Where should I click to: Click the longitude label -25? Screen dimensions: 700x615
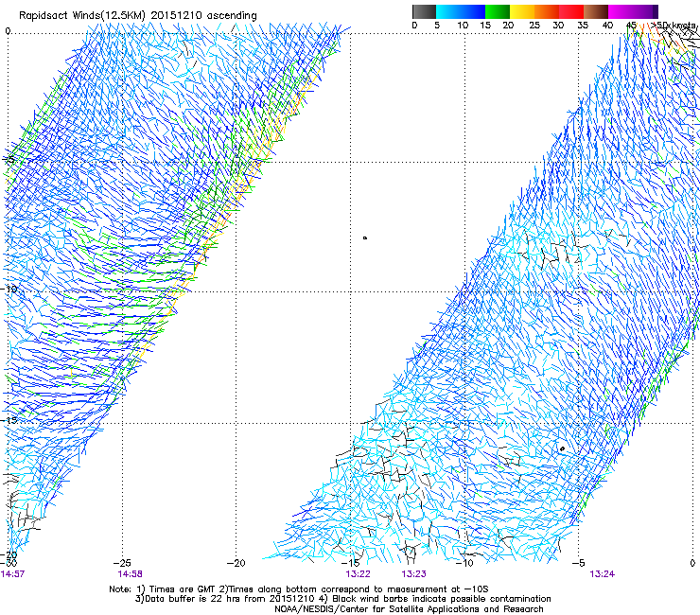[122, 563]
